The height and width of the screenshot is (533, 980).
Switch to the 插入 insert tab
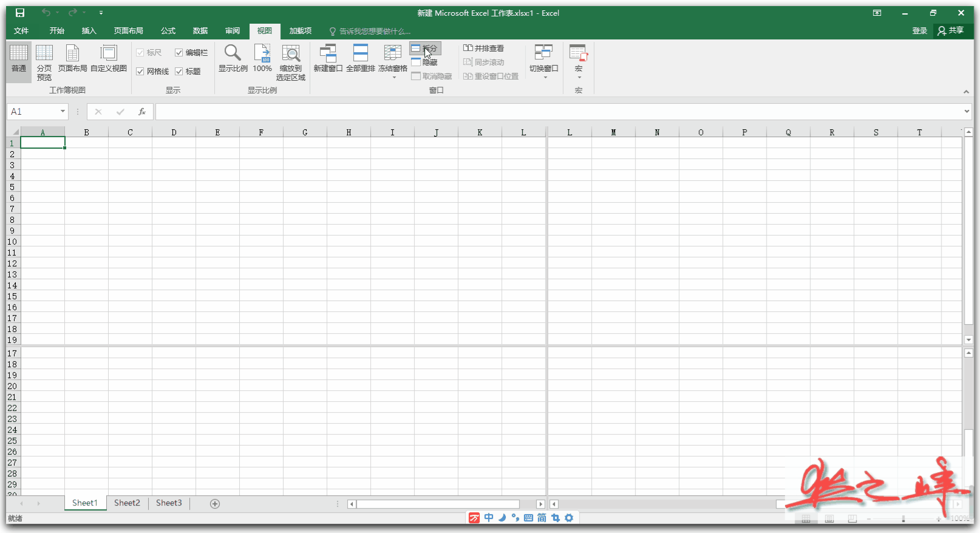pos(89,31)
